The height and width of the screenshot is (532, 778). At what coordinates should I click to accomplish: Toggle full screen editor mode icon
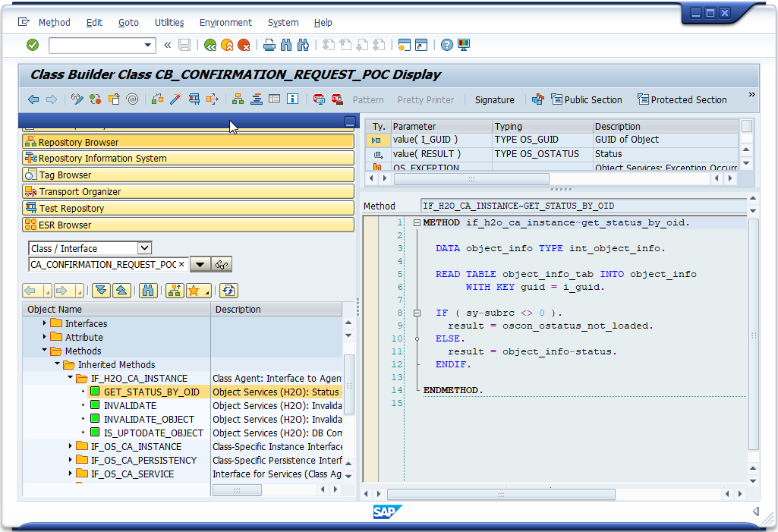coord(274,99)
